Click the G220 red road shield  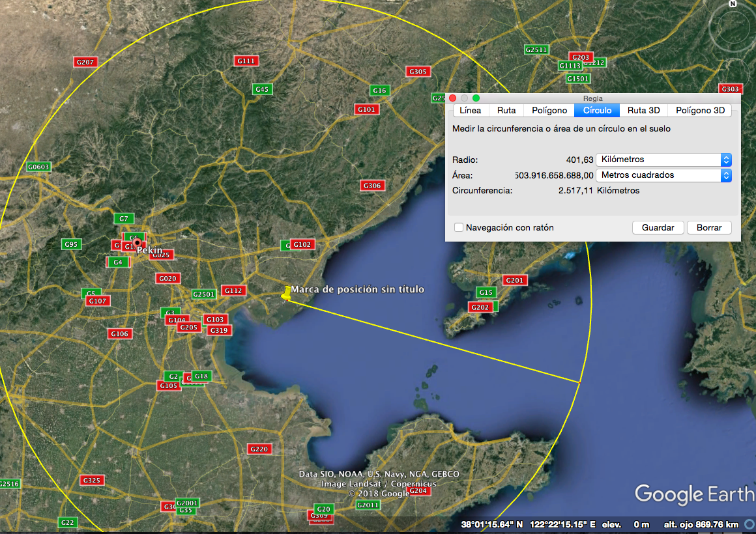click(x=259, y=449)
